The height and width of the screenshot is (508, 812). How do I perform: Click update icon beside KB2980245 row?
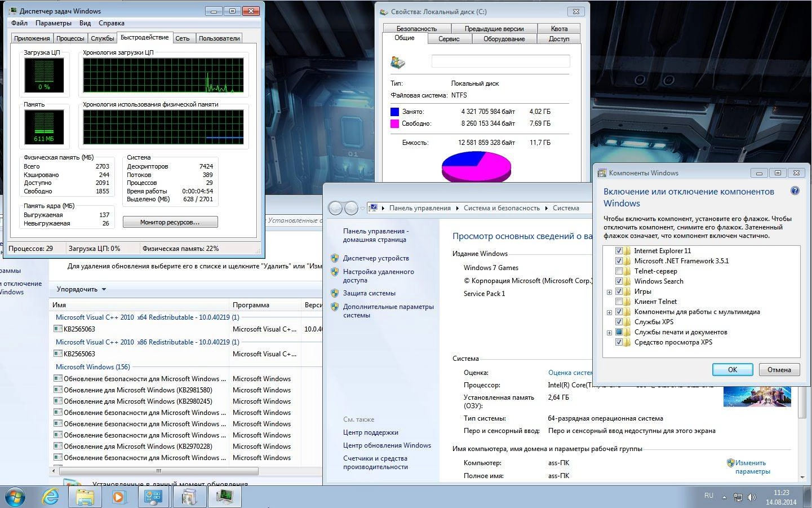57,401
